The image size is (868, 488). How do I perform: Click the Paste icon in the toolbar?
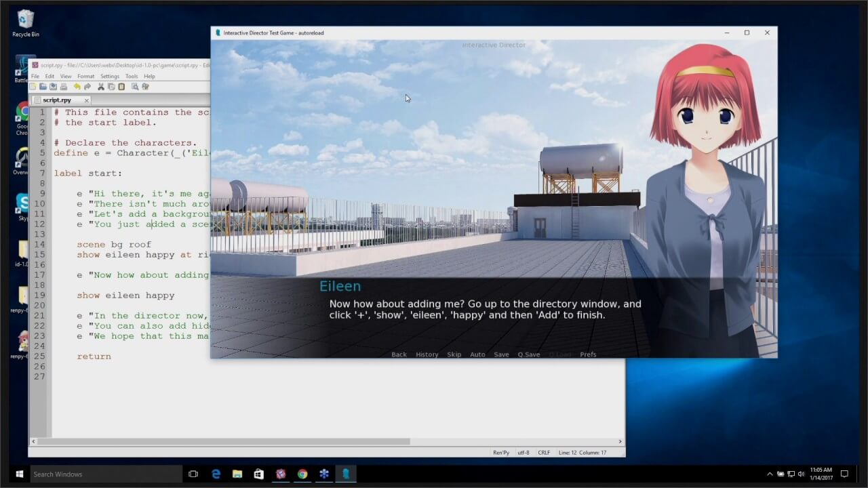point(121,87)
